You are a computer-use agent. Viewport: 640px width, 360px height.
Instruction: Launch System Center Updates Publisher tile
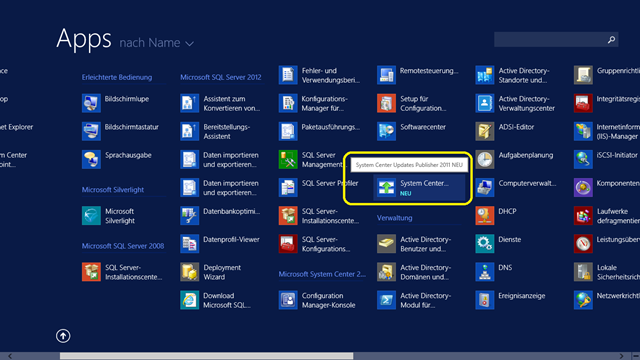(x=419, y=188)
